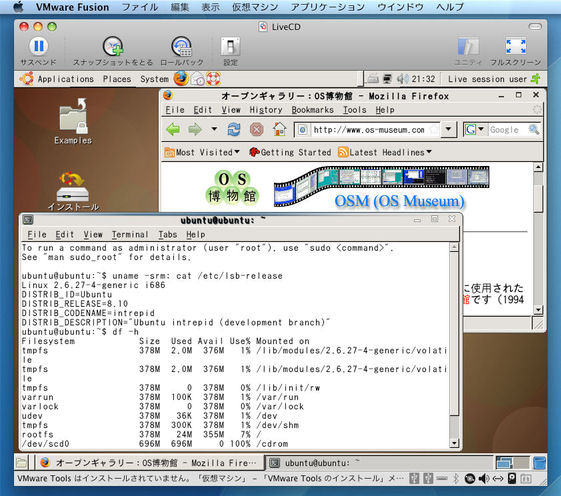Screen dimensions: 561x496
Task: Click terminal scrollbar down arrow
Action: click(454, 443)
